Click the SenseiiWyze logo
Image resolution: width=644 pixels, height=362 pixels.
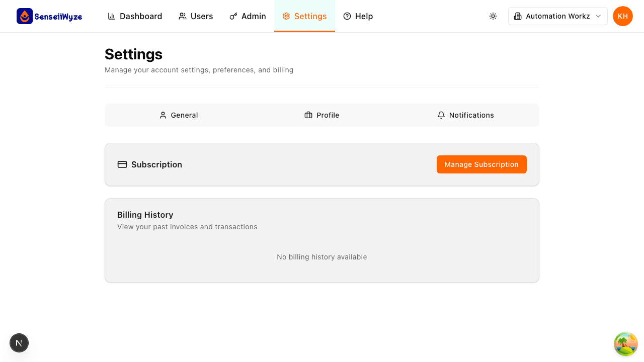point(49,16)
